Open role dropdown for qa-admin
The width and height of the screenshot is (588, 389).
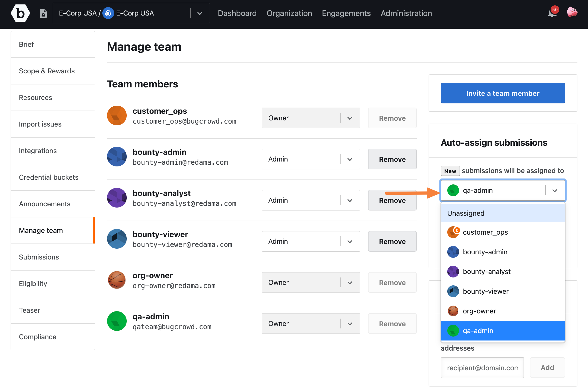311,324
